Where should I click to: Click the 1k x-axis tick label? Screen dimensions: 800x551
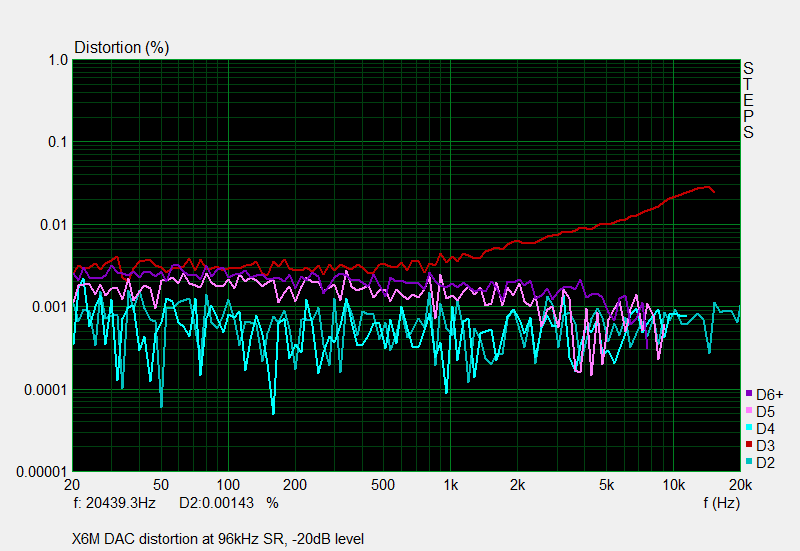[x=451, y=485]
